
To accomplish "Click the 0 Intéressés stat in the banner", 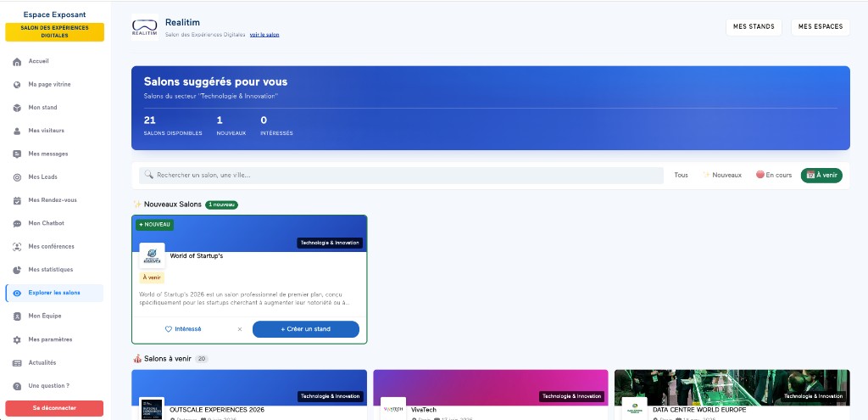I will pyautogui.click(x=277, y=126).
